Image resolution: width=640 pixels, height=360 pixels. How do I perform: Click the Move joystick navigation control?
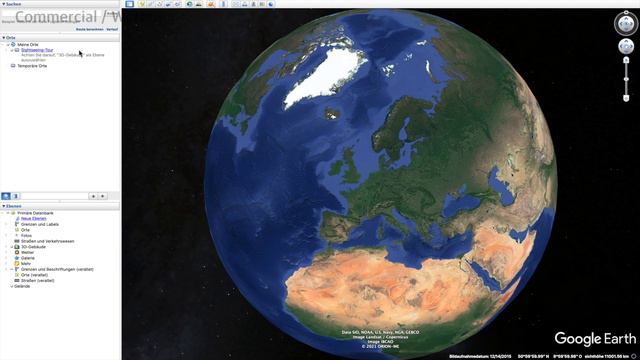coord(626,47)
